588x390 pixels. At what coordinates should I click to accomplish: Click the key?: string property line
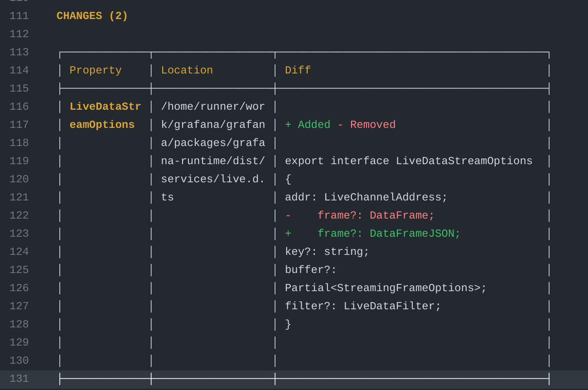pos(326,251)
